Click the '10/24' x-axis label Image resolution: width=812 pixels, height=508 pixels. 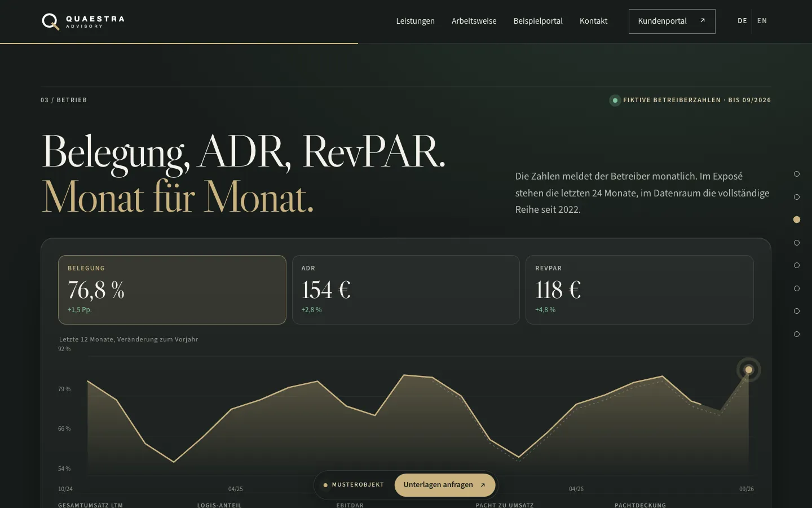(65, 489)
